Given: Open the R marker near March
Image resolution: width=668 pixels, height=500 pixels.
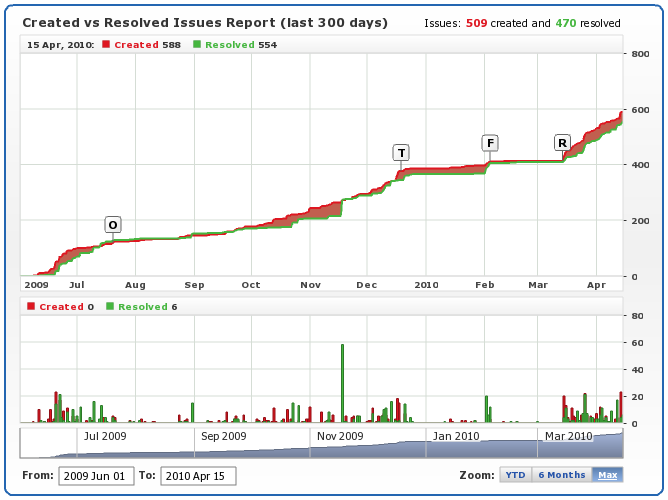Looking at the screenshot, I should [x=563, y=143].
